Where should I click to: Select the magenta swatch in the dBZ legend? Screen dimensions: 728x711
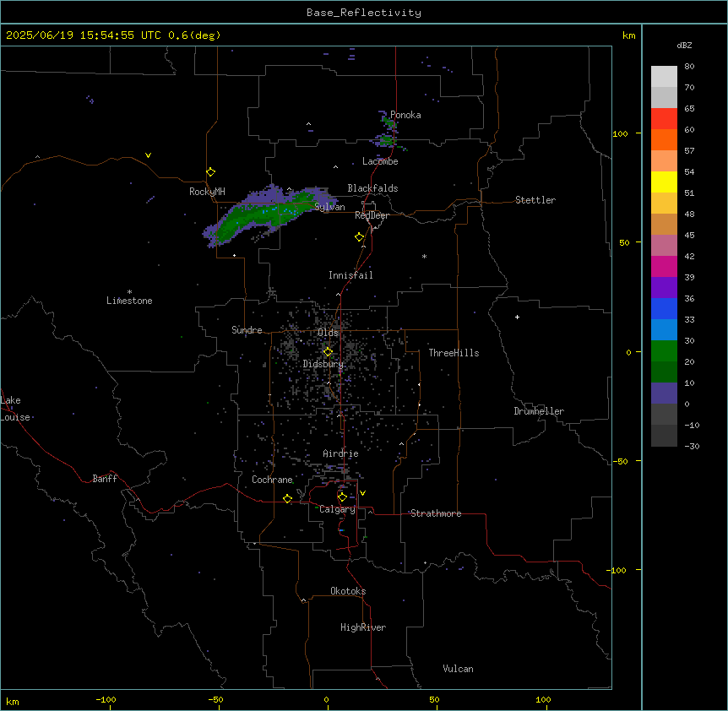664,266
